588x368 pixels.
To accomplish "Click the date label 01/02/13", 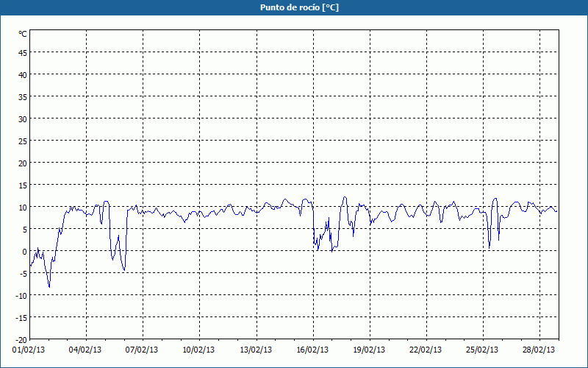I will (x=29, y=350).
